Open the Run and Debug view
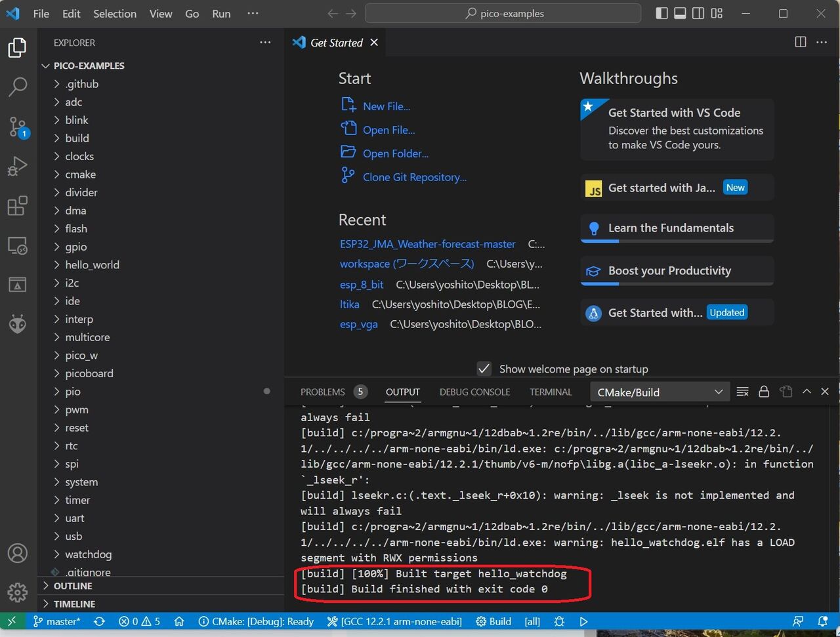The image size is (840, 637). [18, 165]
